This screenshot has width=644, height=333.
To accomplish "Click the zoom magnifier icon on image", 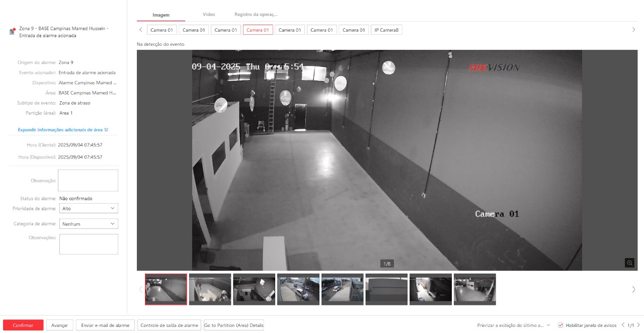I will pos(629,263).
